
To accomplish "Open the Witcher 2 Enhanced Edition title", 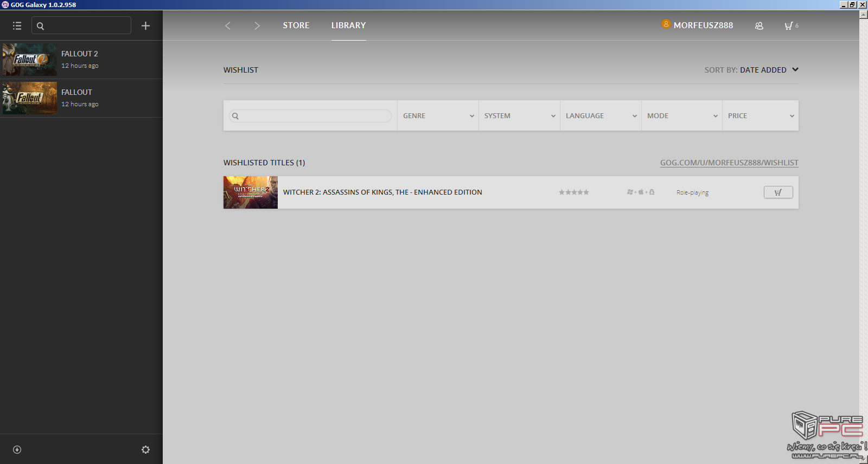I will point(382,192).
